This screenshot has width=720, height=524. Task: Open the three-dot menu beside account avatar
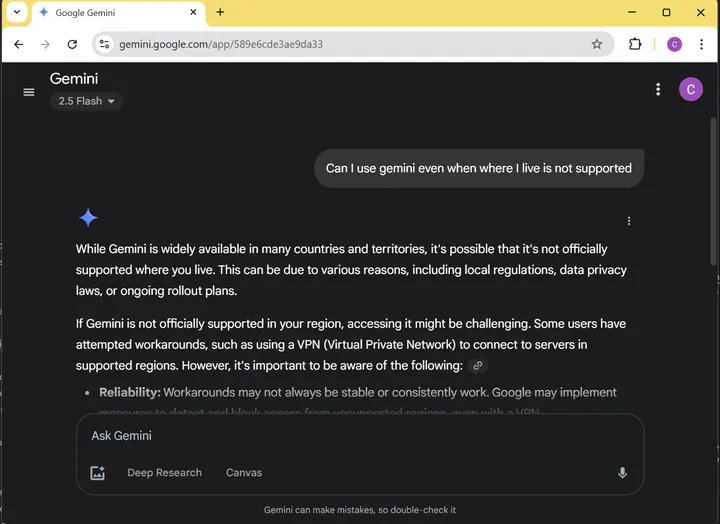click(x=658, y=89)
